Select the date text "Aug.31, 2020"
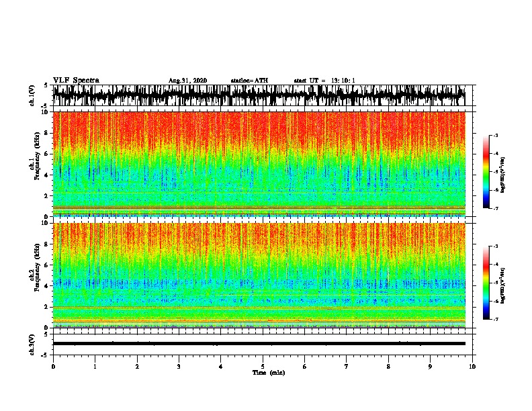This screenshot has height=411, width=532. pos(187,81)
